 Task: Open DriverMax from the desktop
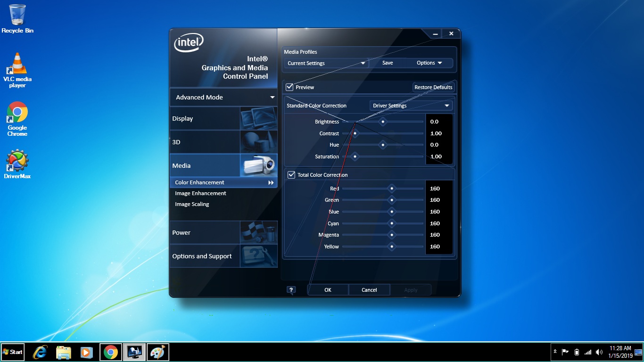tap(17, 160)
